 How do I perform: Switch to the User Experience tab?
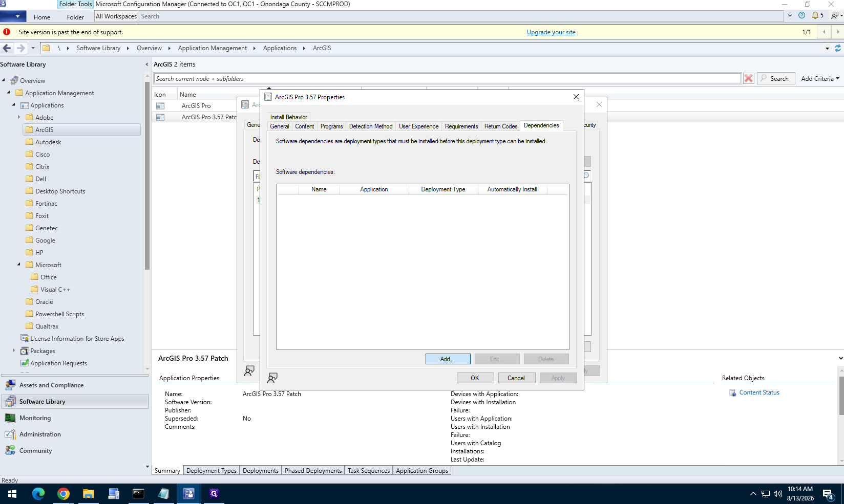(x=418, y=126)
